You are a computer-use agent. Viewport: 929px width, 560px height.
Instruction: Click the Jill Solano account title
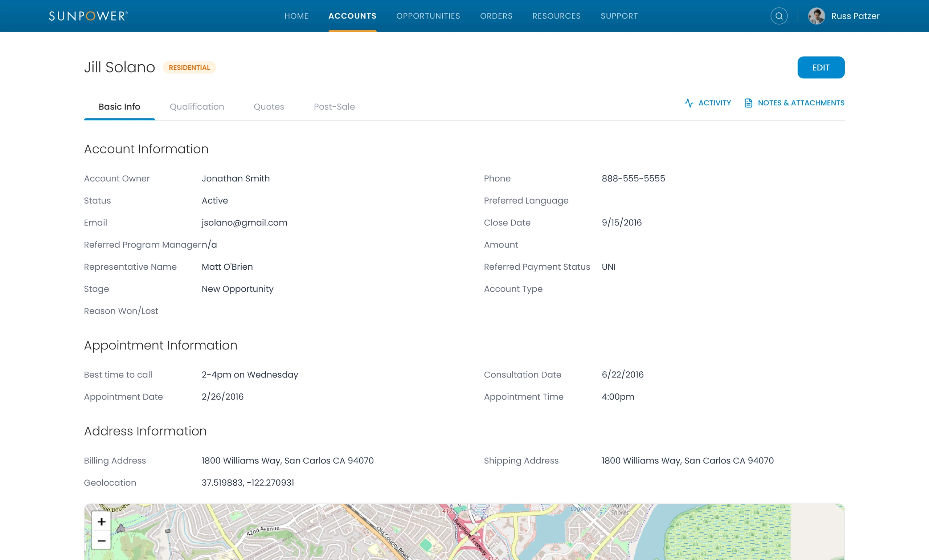(x=119, y=67)
